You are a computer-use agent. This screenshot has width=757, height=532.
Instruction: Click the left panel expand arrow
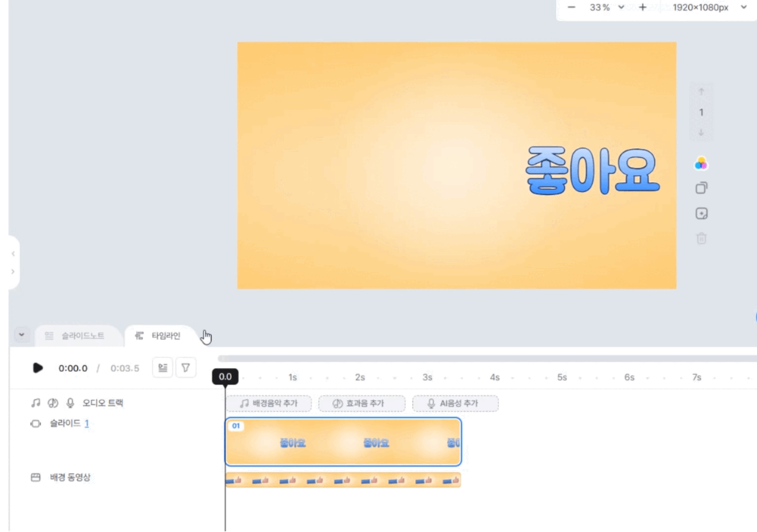point(13,271)
